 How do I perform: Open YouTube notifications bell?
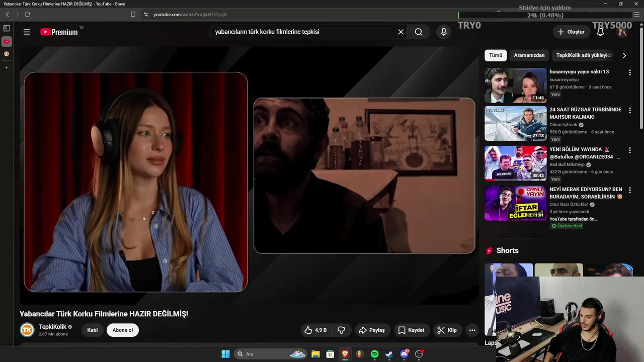click(600, 32)
